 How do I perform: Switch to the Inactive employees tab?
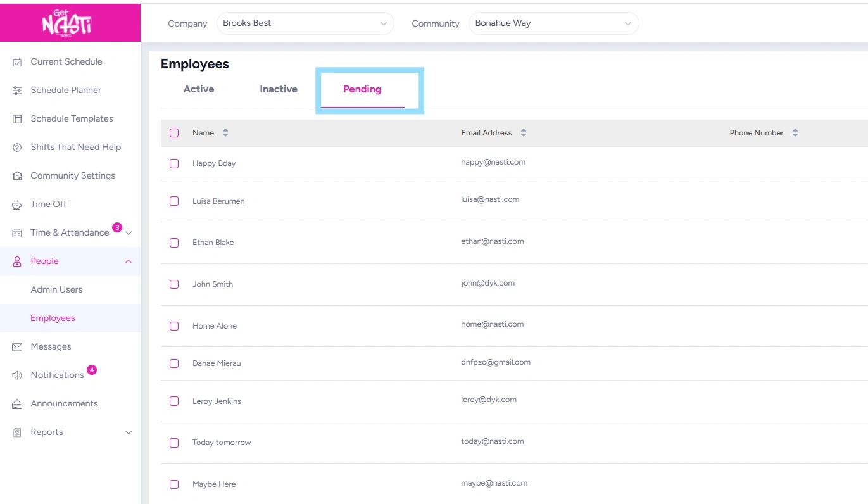[279, 89]
